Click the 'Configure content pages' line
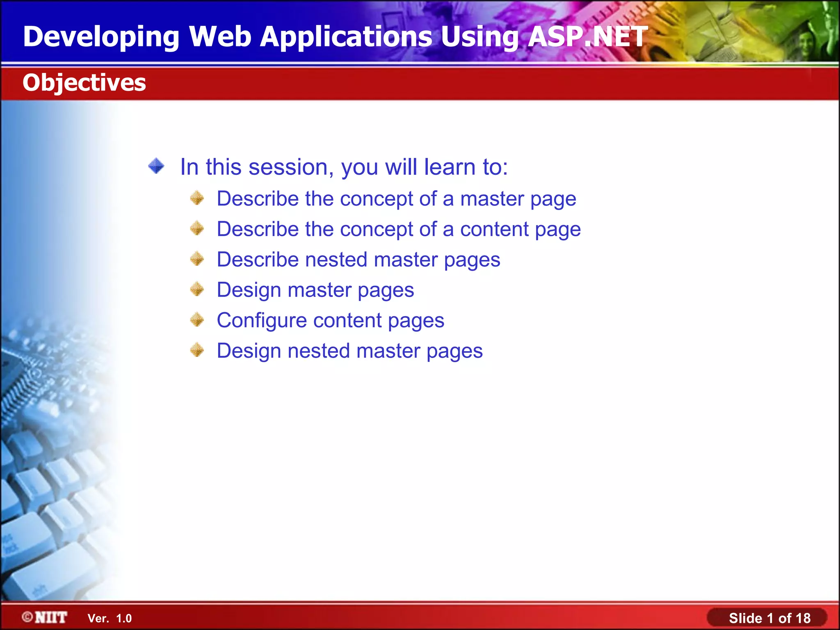840x630 pixels. [330, 320]
